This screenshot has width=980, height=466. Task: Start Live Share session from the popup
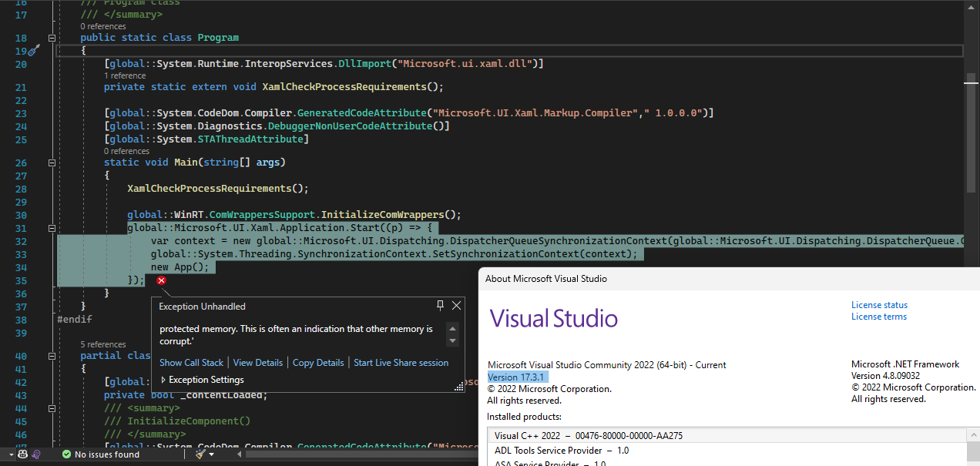(x=401, y=363)
